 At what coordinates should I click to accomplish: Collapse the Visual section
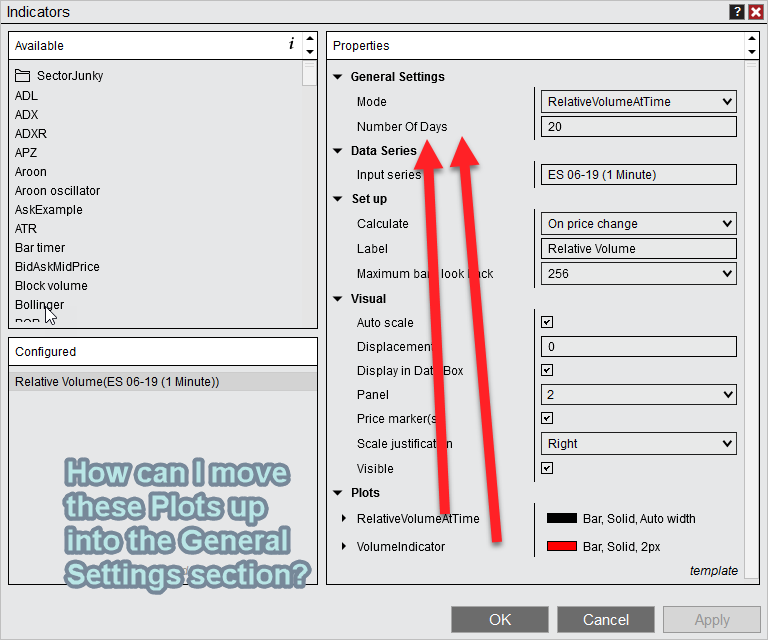pos(337,299)
